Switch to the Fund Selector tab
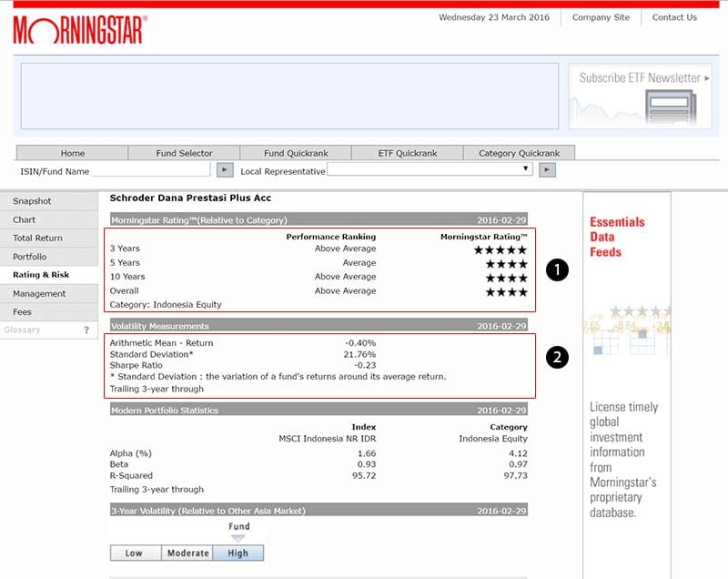The image size is (728, 579). coord(184,153)
